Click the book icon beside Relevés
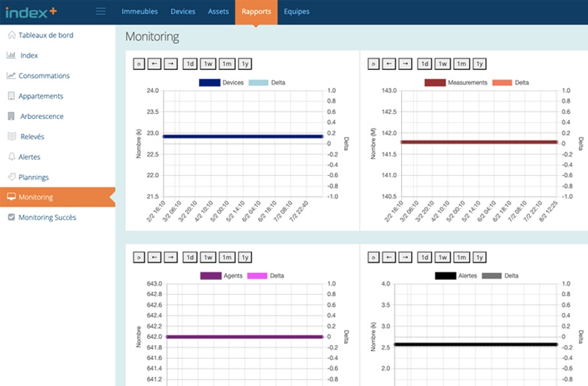588x386 pixels. (11, 136)
